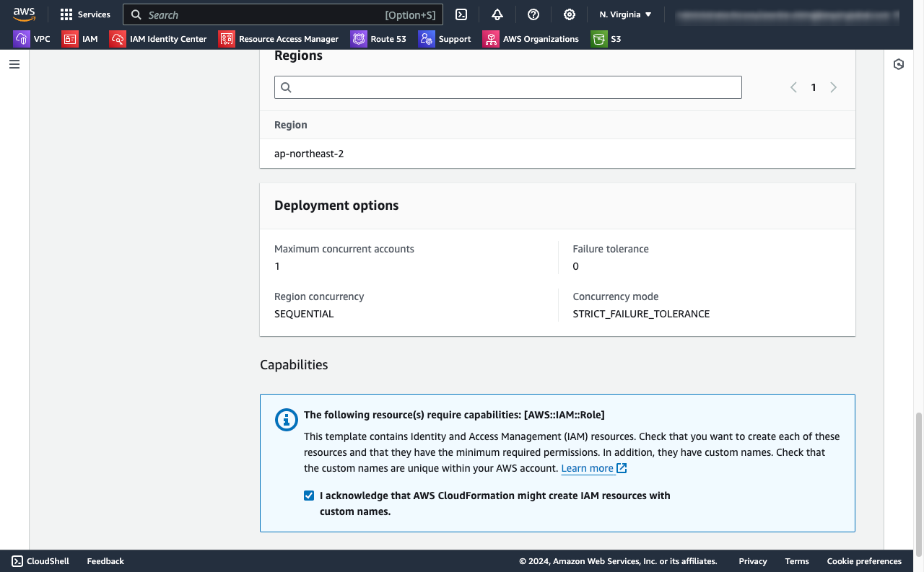
Task: Open the blurred account menu
Action: coord(786,14)
